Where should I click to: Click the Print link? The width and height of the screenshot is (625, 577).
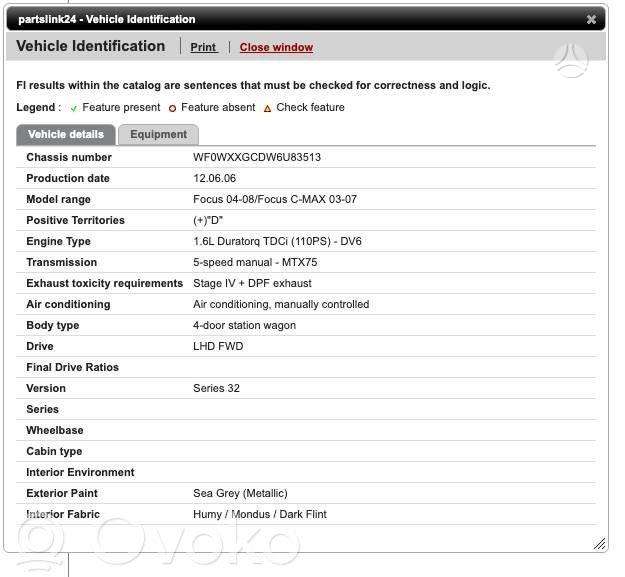(204, 47)
